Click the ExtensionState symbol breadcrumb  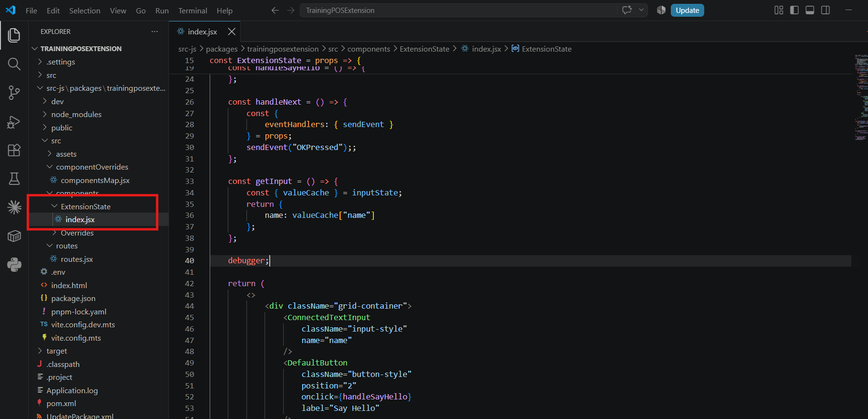click(542, 49)
